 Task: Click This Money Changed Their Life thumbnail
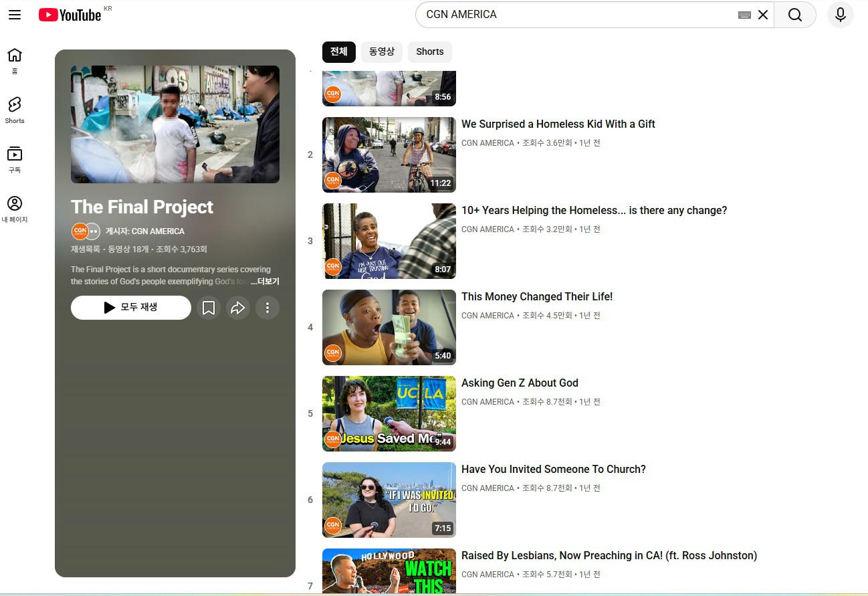tap(389, 327)
